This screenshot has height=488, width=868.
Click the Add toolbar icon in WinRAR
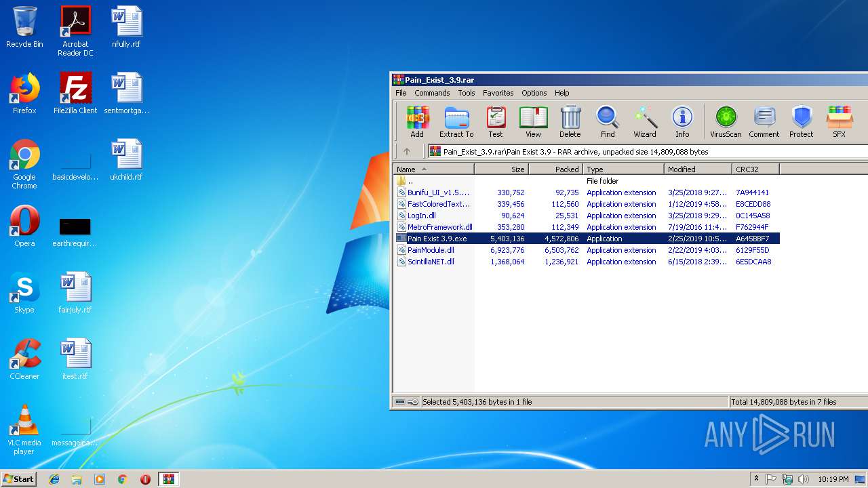(417, 122)
